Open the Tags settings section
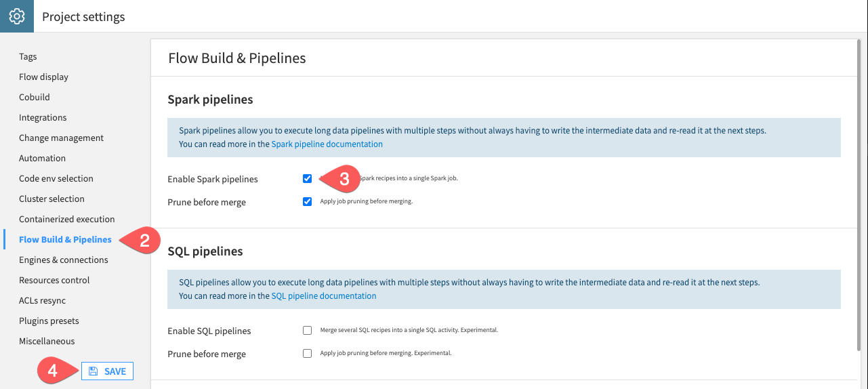The height and width of the screenshot is (389, 868). (x=28, y=57)
